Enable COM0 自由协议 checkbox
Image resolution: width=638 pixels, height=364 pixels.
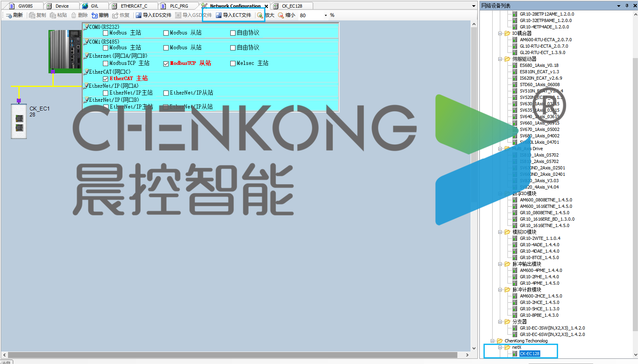233,33
